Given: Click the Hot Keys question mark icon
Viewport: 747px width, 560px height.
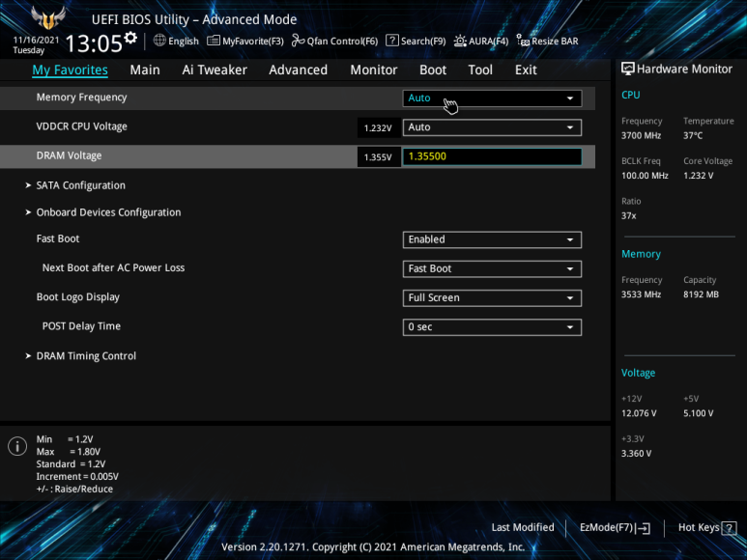Looking at the screenshot, I should [729, 528].
